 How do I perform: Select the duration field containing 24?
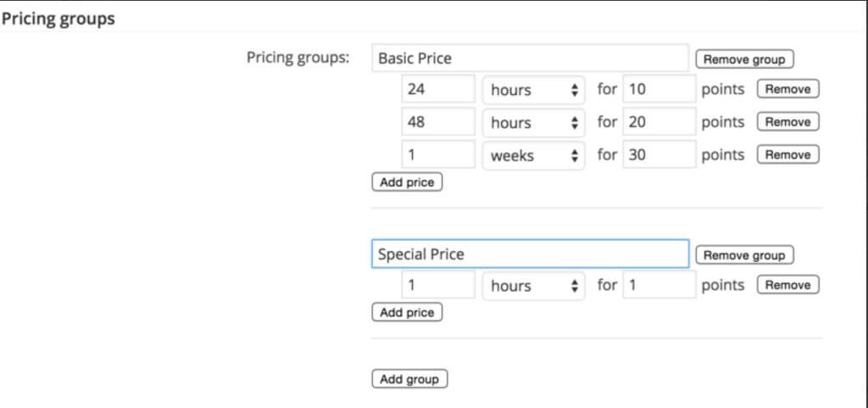pyautogui.click(x=438, y=88)
